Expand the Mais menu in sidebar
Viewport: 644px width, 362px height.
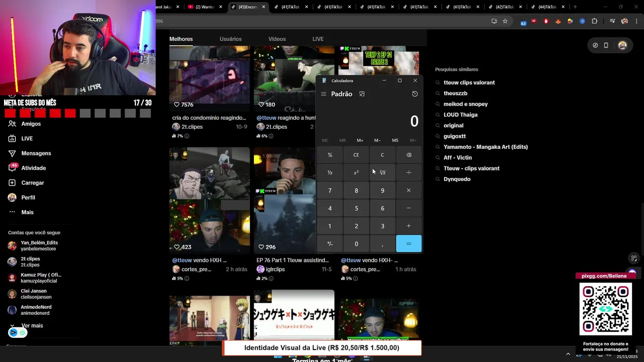(x=27, y=212)
